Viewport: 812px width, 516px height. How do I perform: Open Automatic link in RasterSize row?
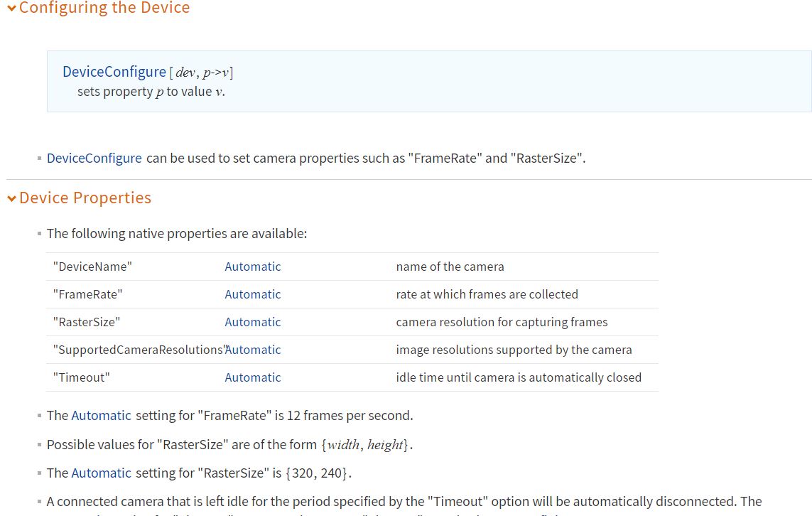click(253, 322)
